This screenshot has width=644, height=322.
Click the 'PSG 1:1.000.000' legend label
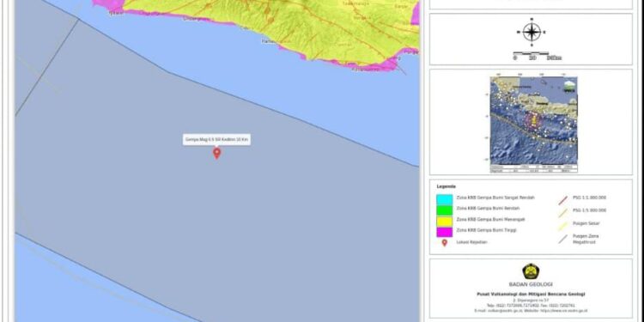coord(589,197)
